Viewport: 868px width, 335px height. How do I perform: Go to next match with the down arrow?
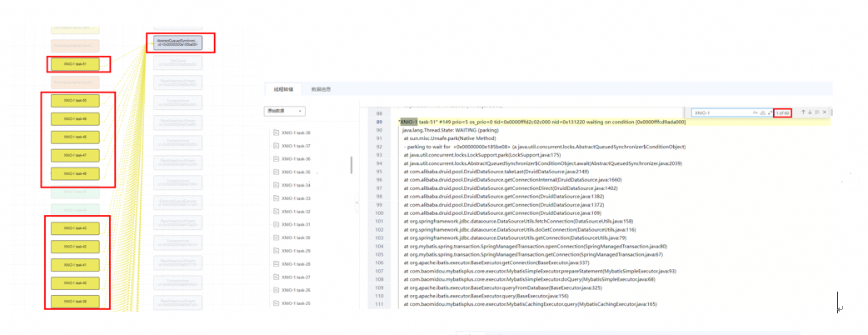[x=810, y=112]
